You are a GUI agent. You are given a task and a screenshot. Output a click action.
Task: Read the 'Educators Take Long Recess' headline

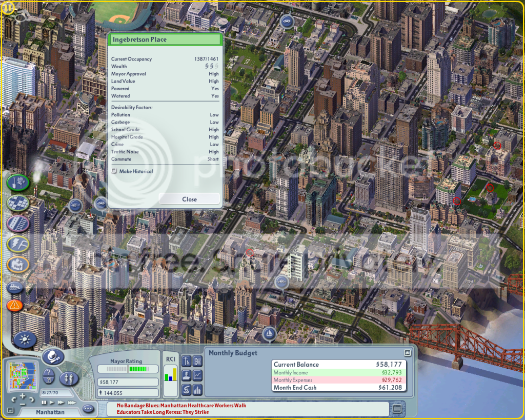[163, 412]
